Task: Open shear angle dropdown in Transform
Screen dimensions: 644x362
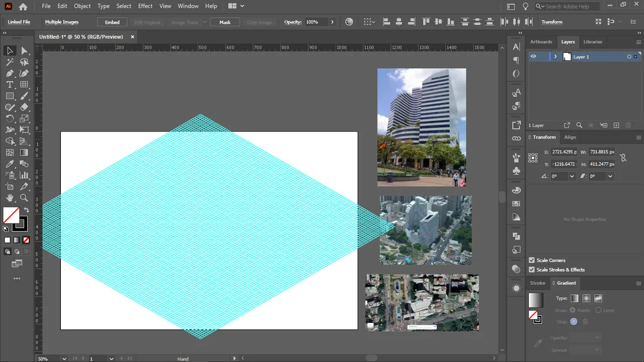Action: [610, 176]
